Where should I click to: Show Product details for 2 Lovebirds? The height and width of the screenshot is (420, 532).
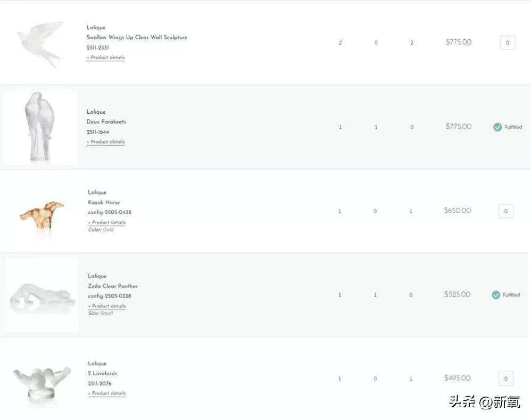tap(107, 393)
